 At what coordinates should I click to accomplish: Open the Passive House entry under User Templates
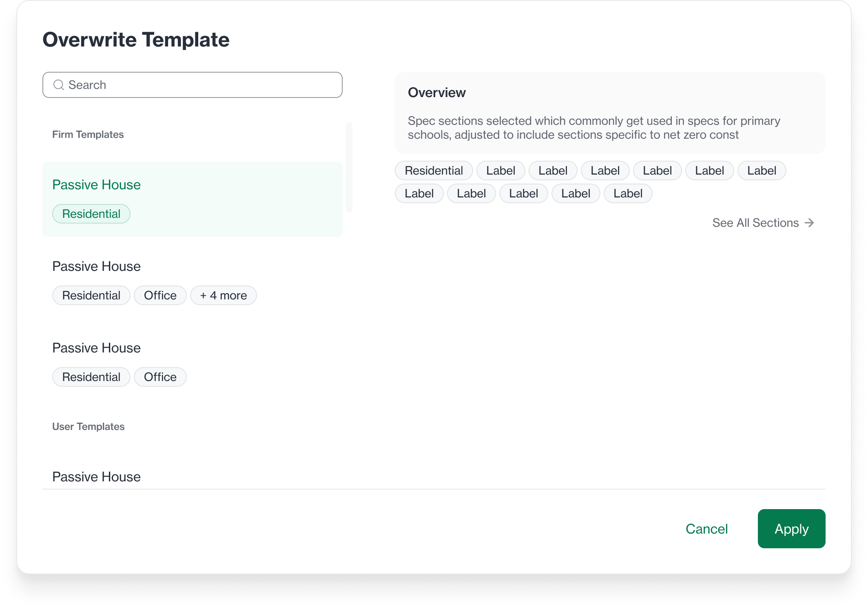point(96,476)
